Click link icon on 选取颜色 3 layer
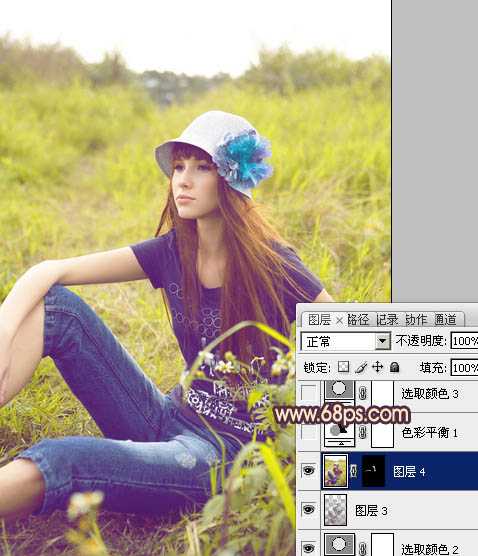 point(362,393)
